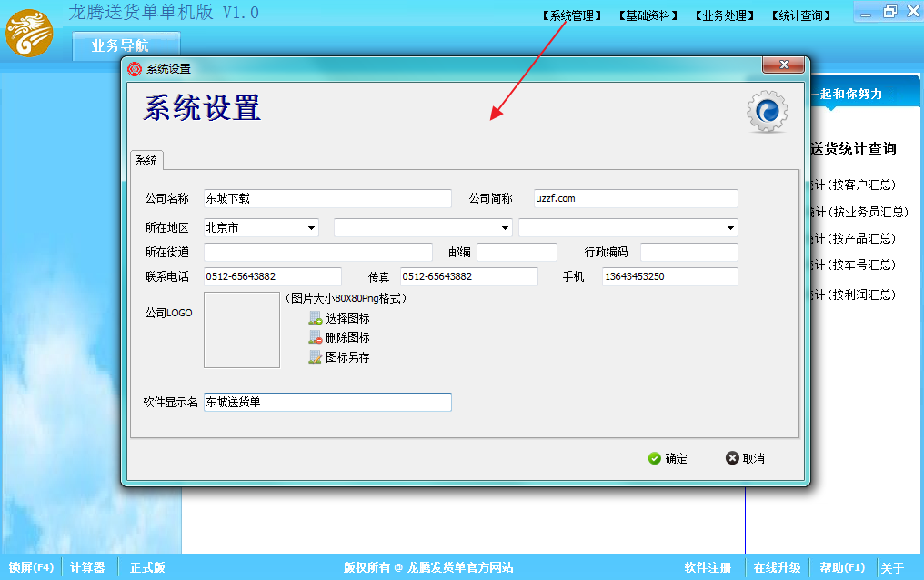
Task: Click 软件注册 in the bottom bar
Action: (x=708, y=567)
